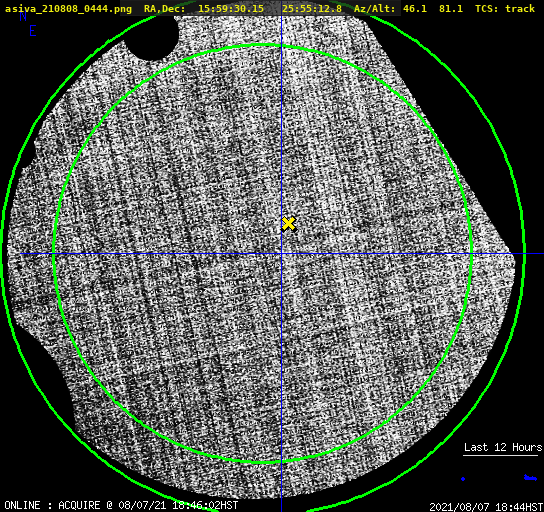This screenshot has width=544, height=512.
Task: Click the yellow X telescope pointing marker
Action: pos(289,224)
